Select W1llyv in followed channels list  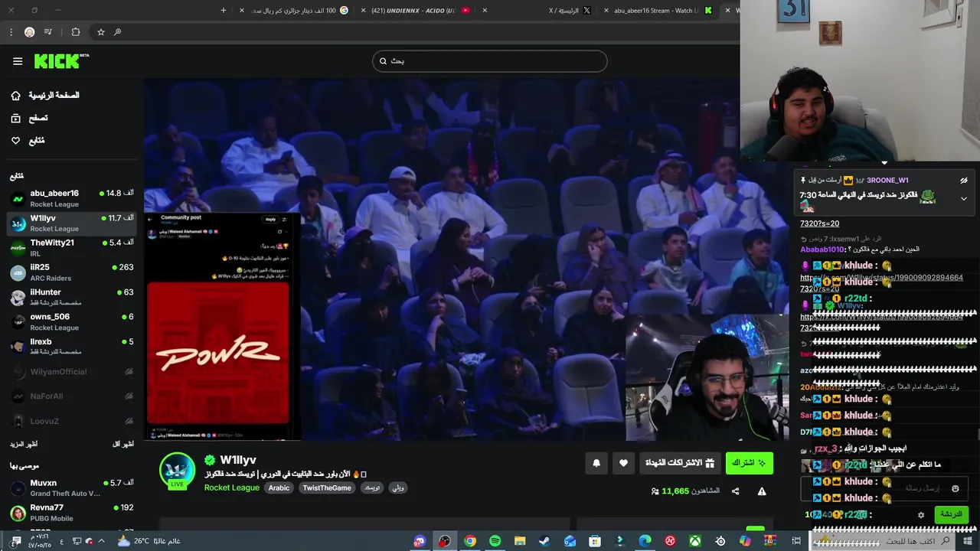click(x=72, y=223)
